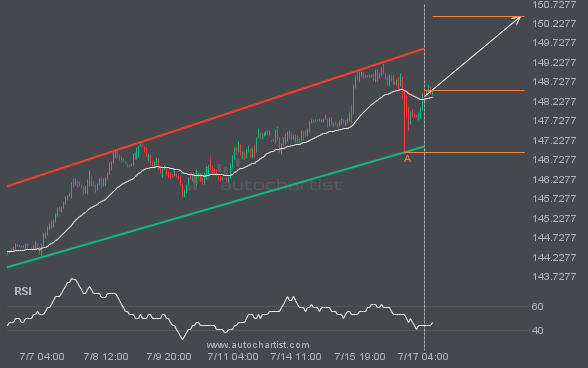Viewport: 588px width, 368px height.
Task: Click the price label 144.7277
Action: pyautogui.click(x=554, y=238)
